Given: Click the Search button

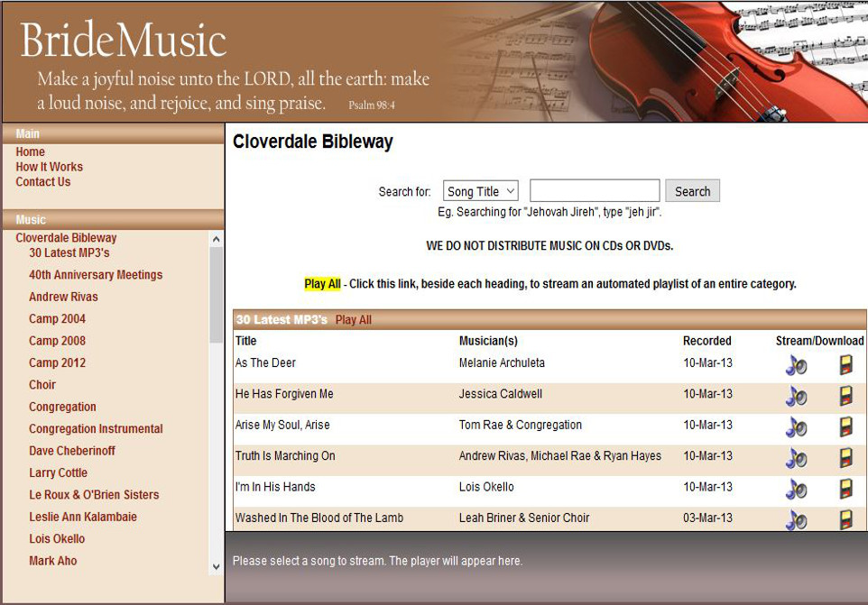Looking at the screenshot, I should [x=693, y=191].
